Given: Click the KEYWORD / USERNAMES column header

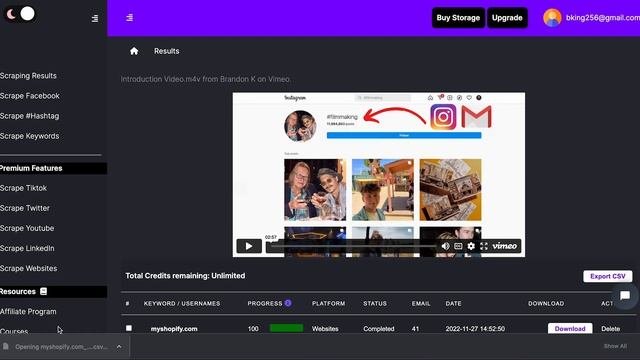Looking at the screenshot, I should (182, 304).
